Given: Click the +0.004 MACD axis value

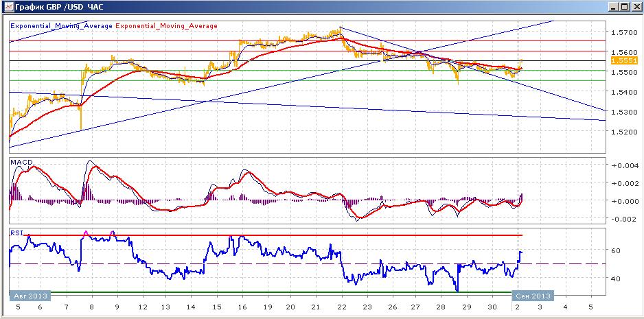Looking at the screenshot, I should click(623, 166).
